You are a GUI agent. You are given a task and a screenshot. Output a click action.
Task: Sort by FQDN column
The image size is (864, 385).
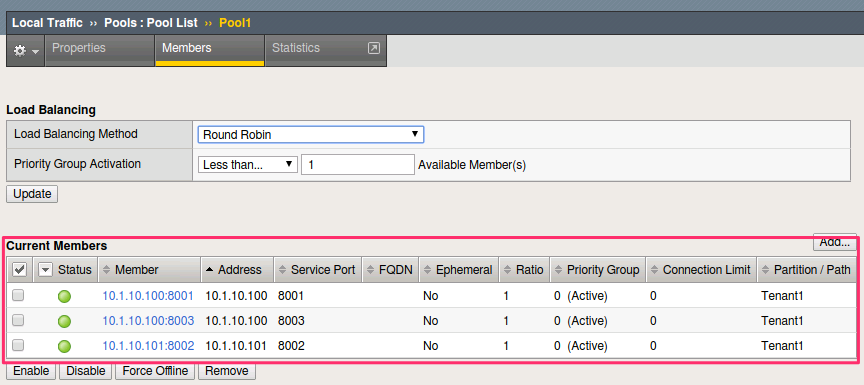click(391, 270)
